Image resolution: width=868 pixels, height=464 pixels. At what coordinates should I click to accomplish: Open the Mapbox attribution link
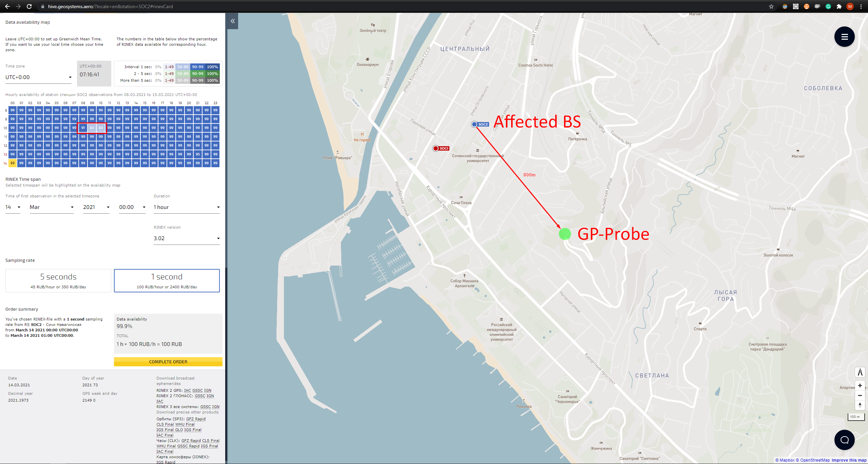coord(785,461)
